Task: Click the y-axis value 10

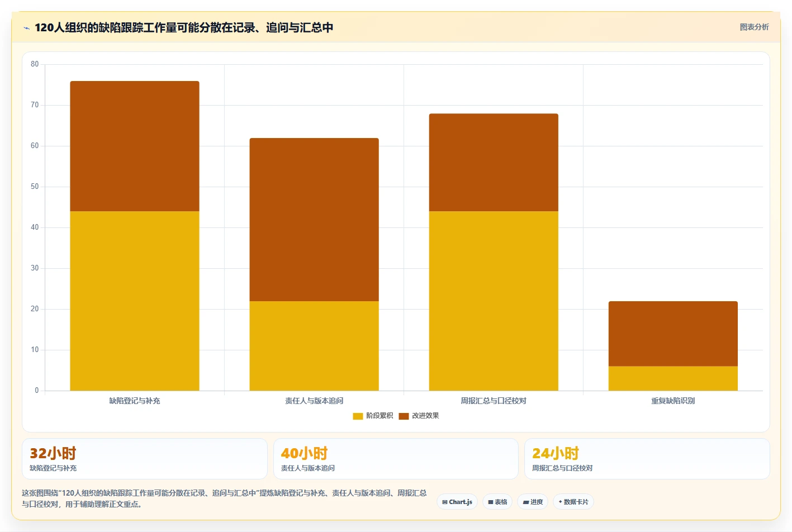Action: pos(35,350)
